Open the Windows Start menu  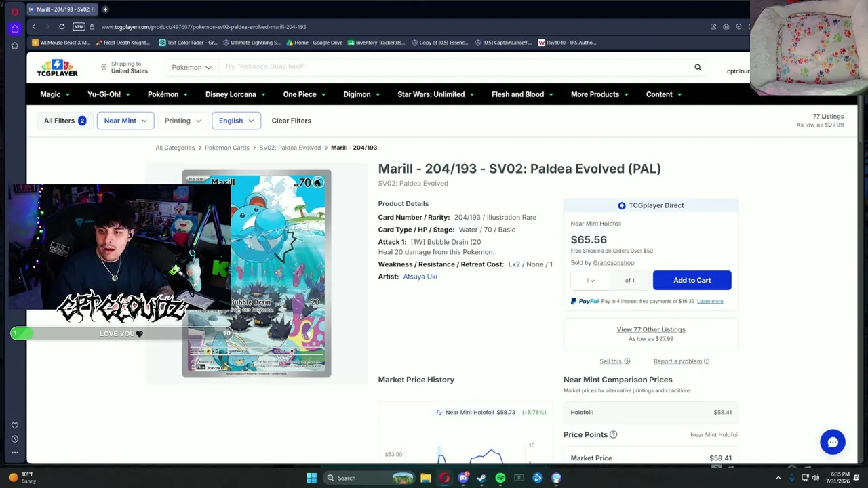[311, 478]
